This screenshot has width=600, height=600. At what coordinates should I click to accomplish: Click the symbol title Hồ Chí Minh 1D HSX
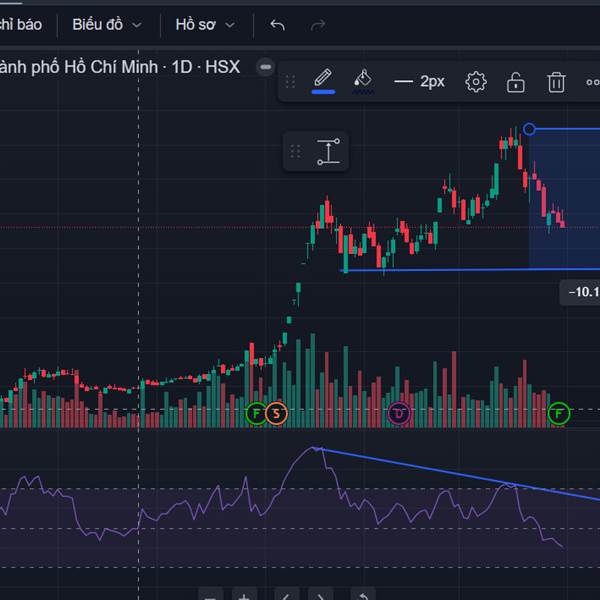[x=120, y=67]
